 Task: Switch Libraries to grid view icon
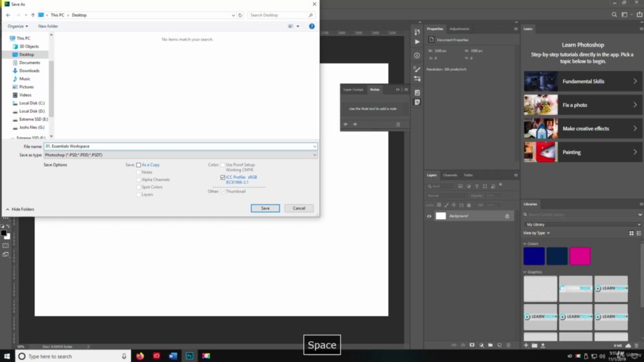pyautogui.click(x=631, y=233)
